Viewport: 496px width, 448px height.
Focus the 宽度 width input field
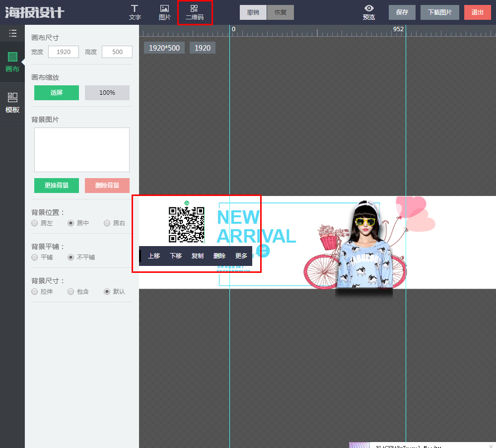(x=63, y=52)
